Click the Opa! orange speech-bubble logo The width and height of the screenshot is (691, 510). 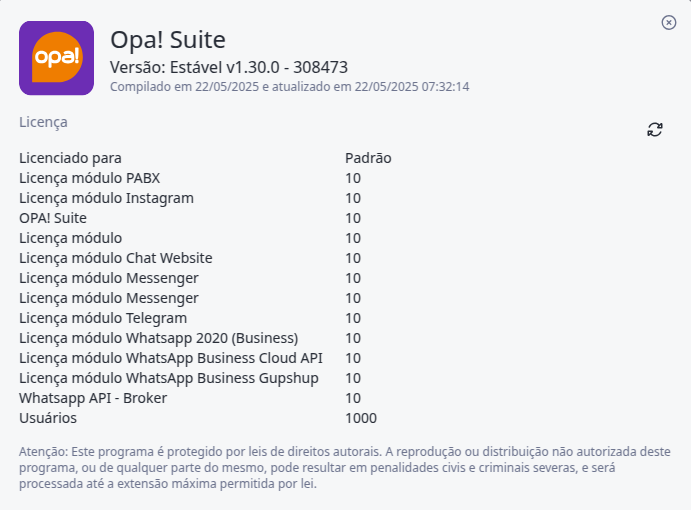(56, 58)
